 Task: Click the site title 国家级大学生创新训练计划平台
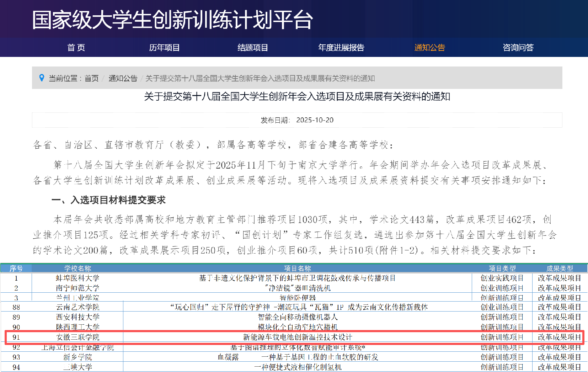pos(172,20)
